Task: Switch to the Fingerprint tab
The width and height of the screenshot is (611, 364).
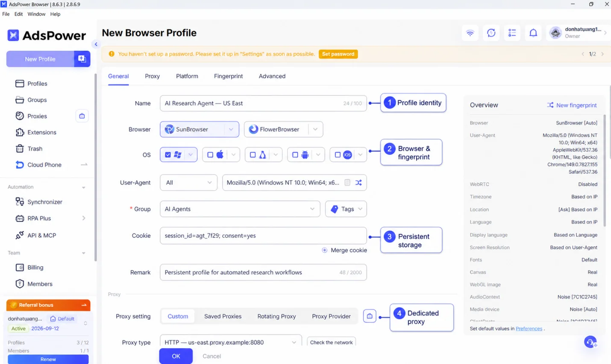Action: (228, 76)
